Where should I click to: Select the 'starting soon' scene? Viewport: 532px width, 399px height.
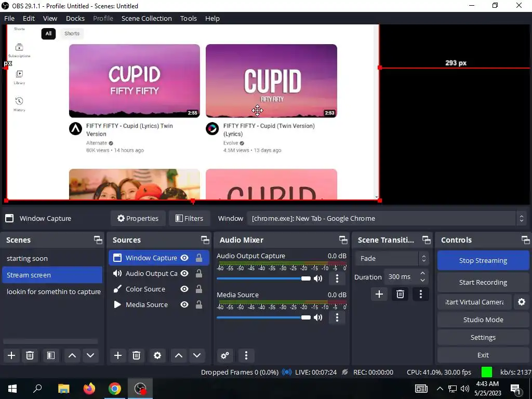[52, 259]
